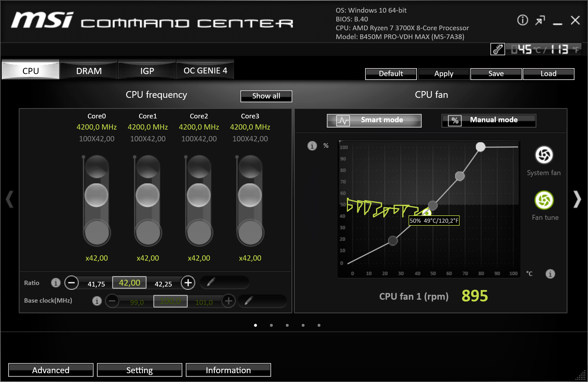Increase the CPU ratio with the plus stepper
This screenshot has height=382, width=588.
pyautogui.click(x=188, y=282)
